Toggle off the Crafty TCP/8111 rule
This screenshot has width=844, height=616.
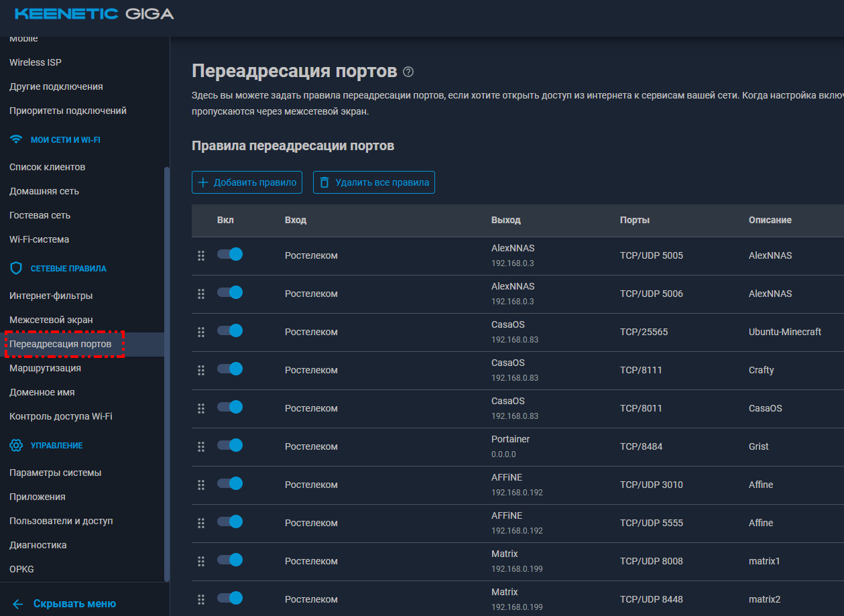click(229, 369)
